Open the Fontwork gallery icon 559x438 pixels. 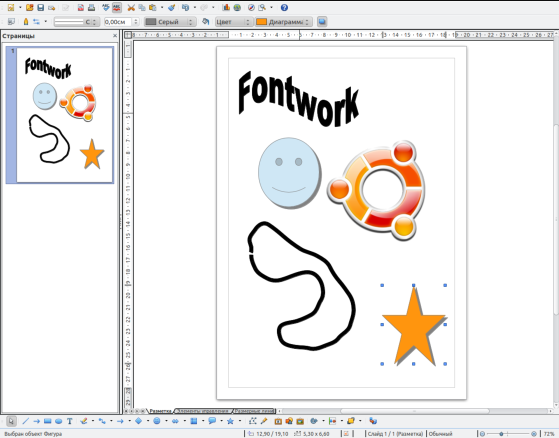[x=278, y=421]
